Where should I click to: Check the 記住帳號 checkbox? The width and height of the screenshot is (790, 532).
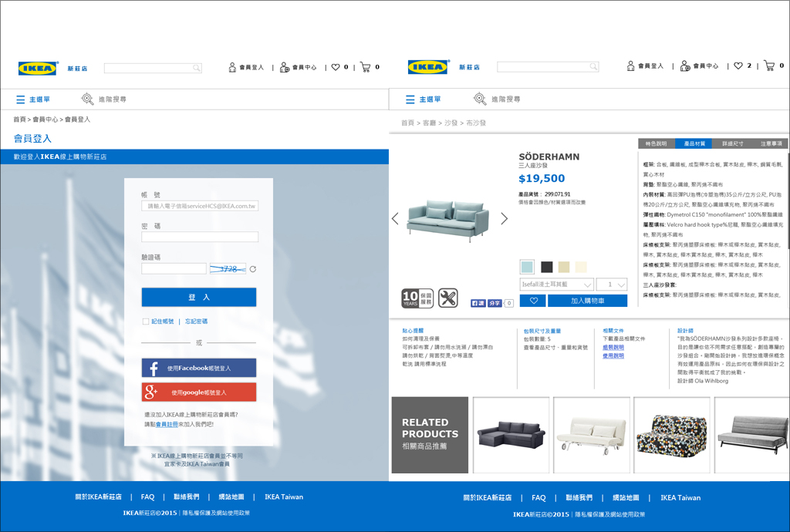tap(146, 321)
